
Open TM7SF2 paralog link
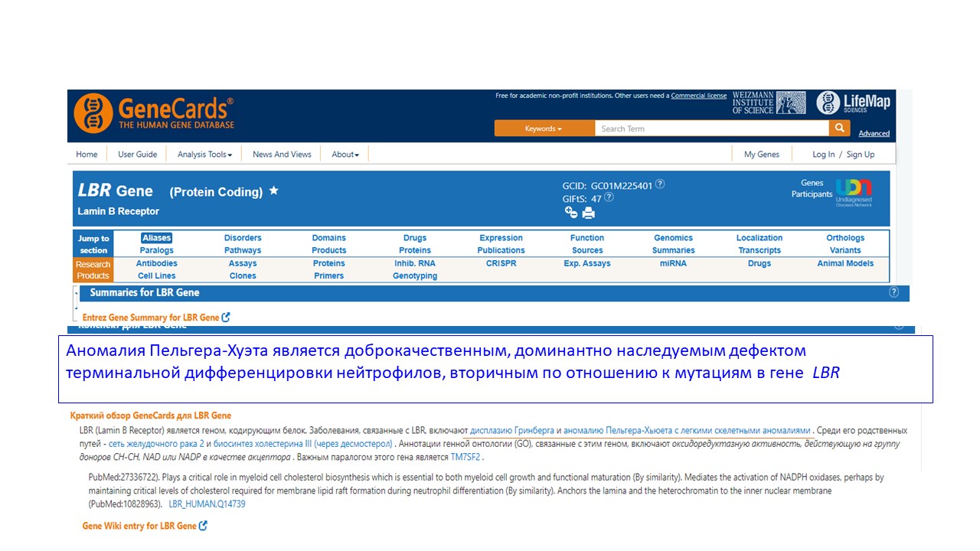[x=466, y=457]
